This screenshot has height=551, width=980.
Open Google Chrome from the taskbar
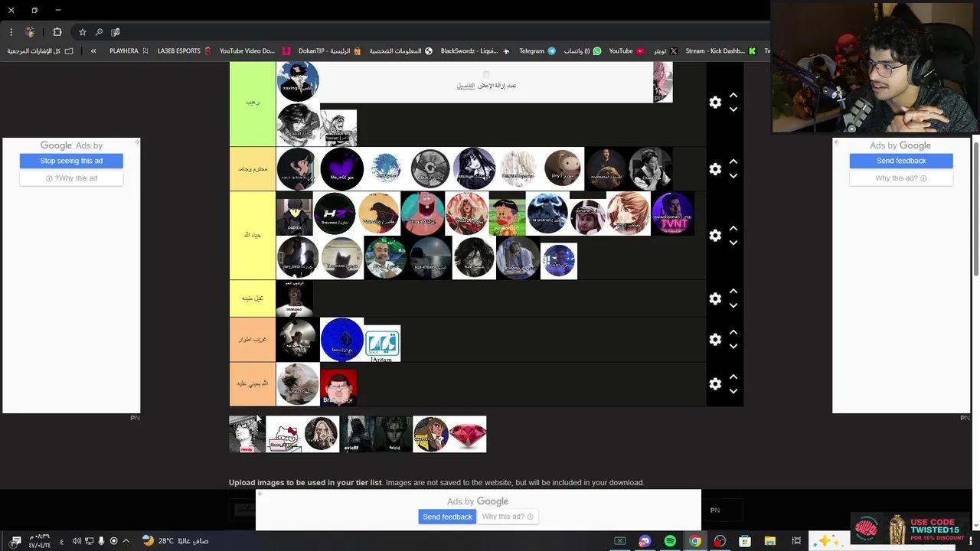coord(695,541)
